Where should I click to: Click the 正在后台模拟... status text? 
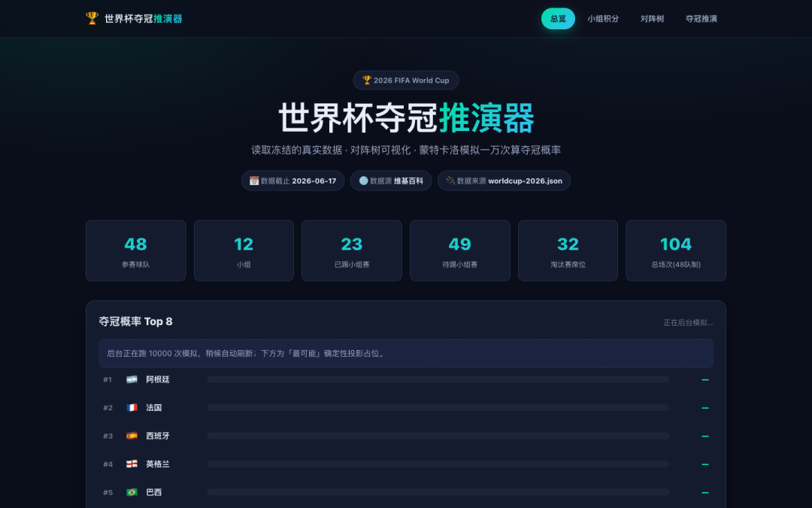tap(688, 322)
